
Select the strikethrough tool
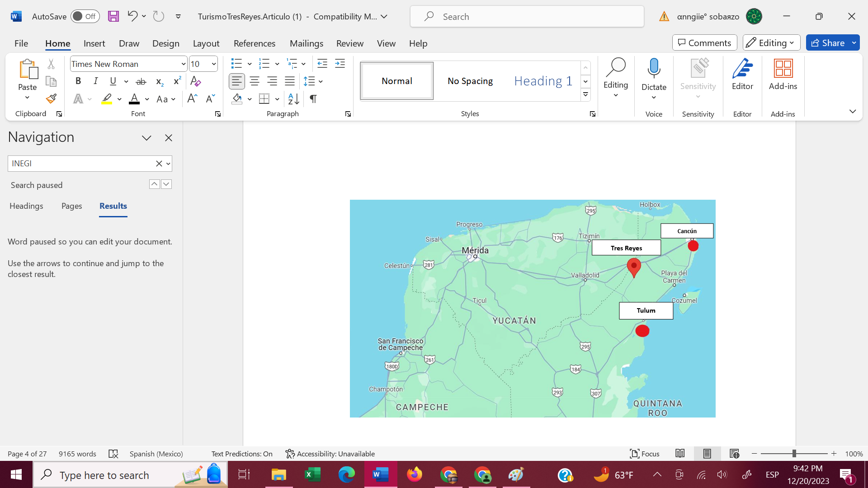[141, 81]
